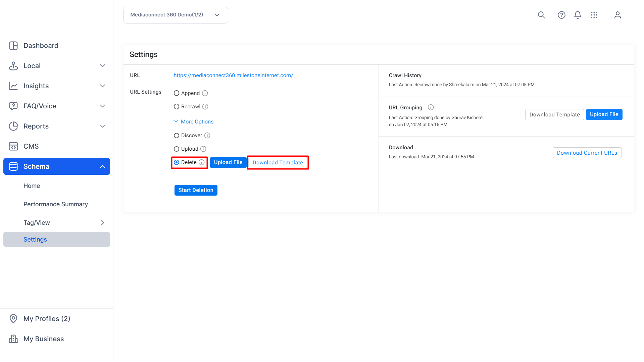The height and width of the screenshot is (362, 644).
Task: Open the user account icon
Action: [617, 15]
